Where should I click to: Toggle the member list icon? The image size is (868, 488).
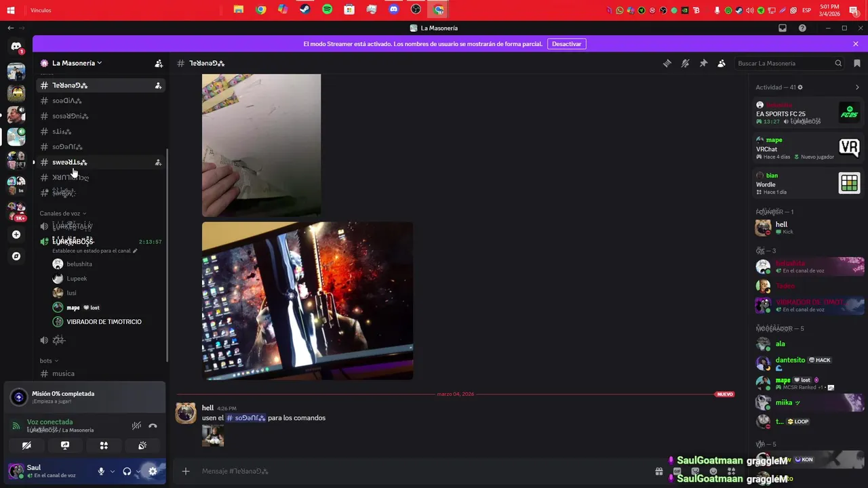tap(722, 63)
